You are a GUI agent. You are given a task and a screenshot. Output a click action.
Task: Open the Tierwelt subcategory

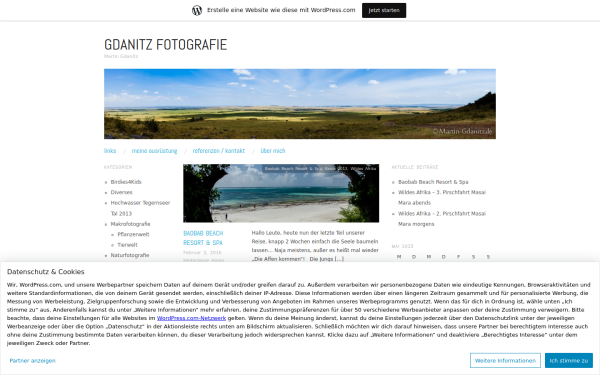tap(127, 245)
